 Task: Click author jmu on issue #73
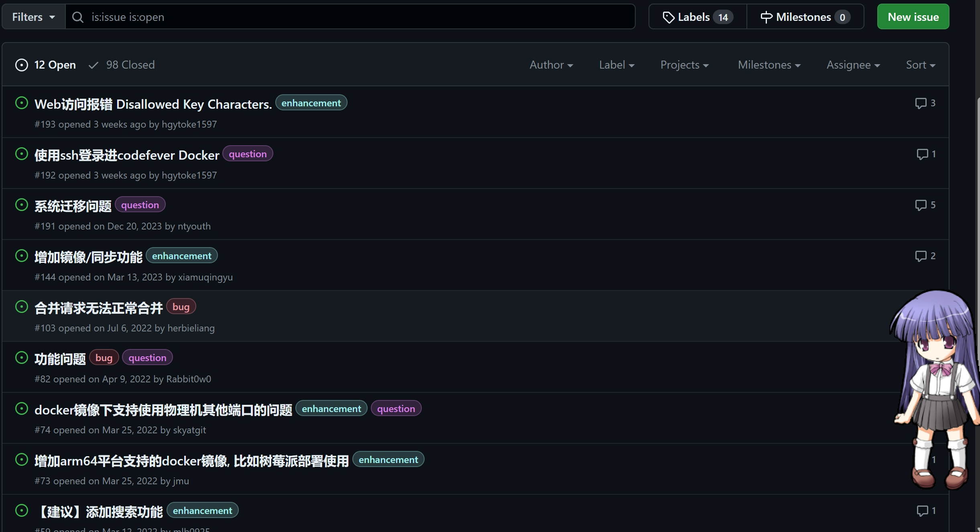tap(181, 481)
